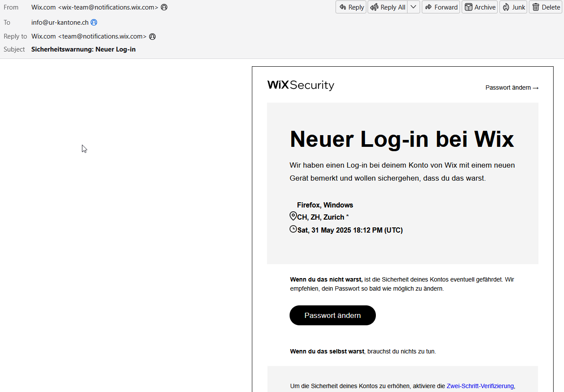
Task: Archive the Wix security email
Action: point(479,7)
